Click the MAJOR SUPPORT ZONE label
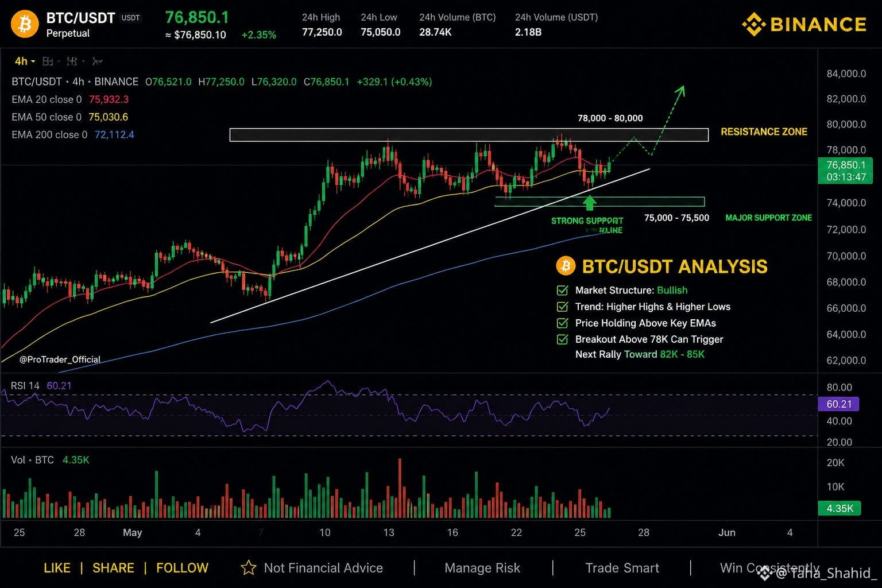882x588 pixels. 768,218
